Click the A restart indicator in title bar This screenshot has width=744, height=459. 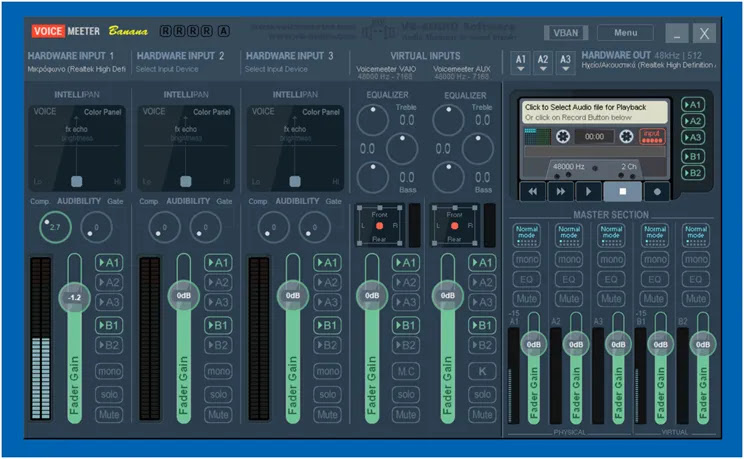click(223, 31)
